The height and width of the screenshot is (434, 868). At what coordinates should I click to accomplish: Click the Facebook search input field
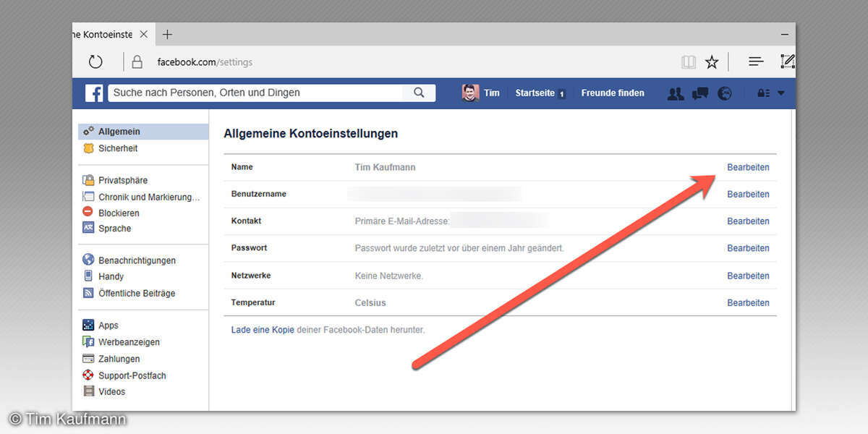[255, 93]
